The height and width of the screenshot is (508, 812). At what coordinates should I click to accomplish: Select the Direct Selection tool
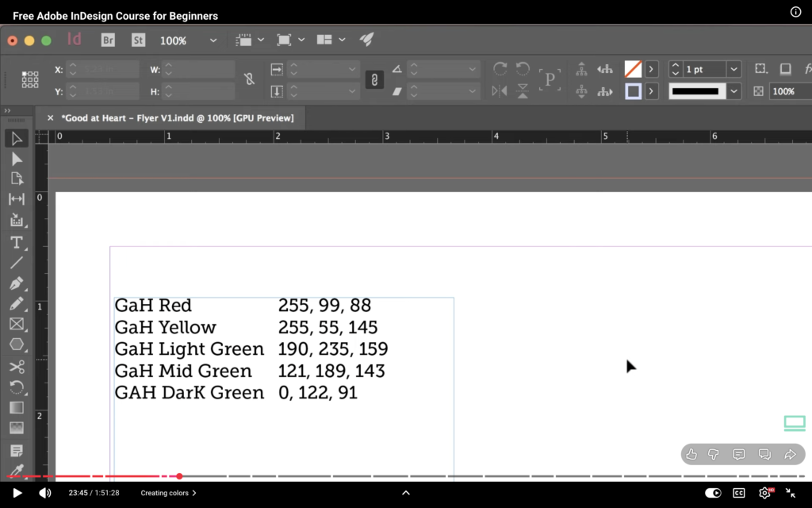pos(16,159)
